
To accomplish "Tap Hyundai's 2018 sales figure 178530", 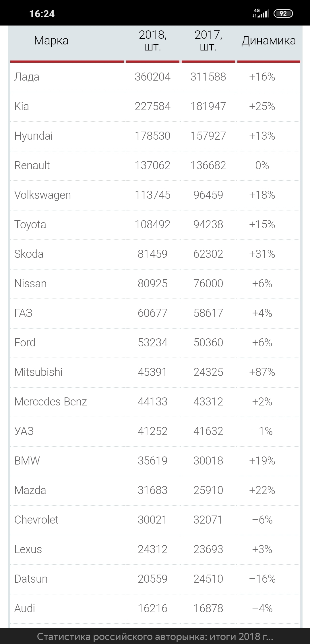I will click(152, 136).
